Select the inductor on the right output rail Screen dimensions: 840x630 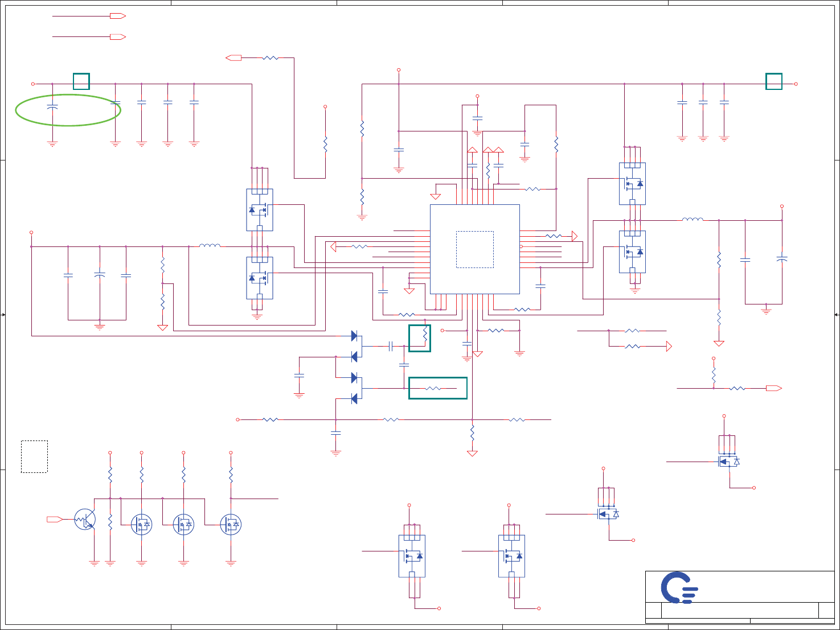[693, 219]
